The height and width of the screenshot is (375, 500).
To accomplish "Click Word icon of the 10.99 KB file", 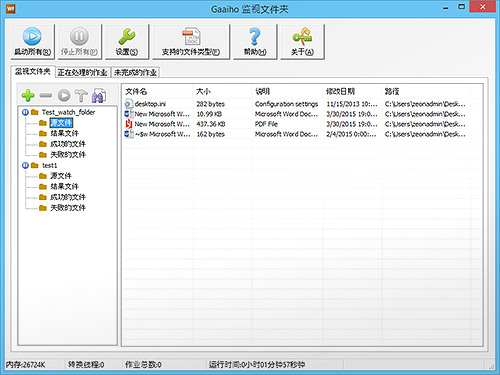I will tap(129, 114).
